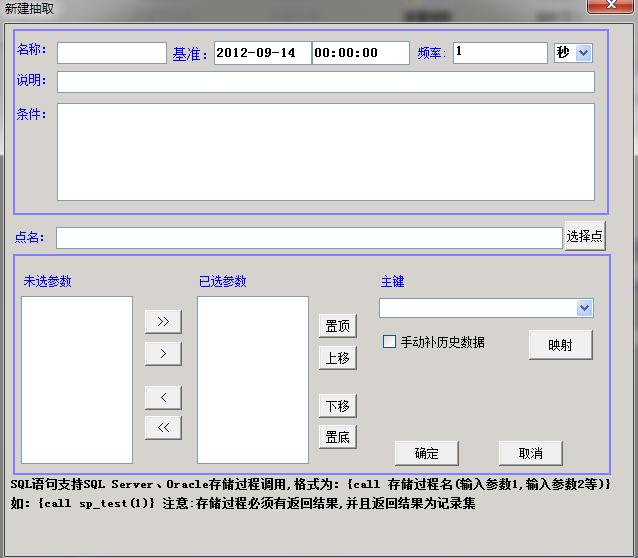The image size is (638, 558).
Task: Toggle the 手动补历史数据 checkbox
Action: click(x=389, y=341)
